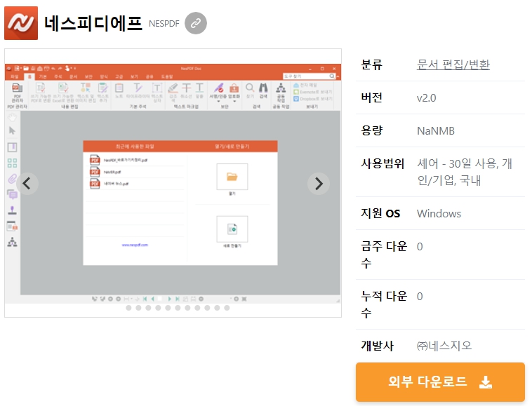
Task: Select the tenth carousel indicator dot
Action: click(217, 308)
